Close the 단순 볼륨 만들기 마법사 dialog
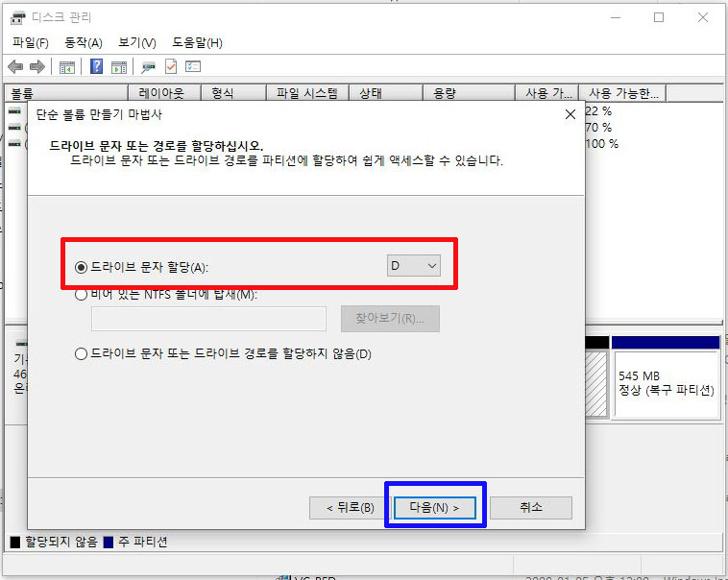The width and height of the screenshot is (728, 580). tap(570, 114)
